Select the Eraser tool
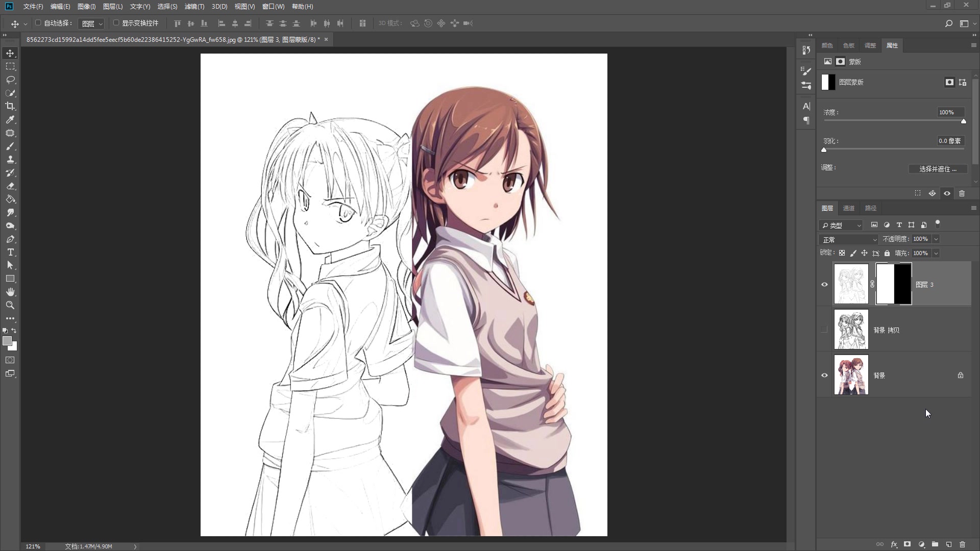980x551 pixels. coord(10,186)
